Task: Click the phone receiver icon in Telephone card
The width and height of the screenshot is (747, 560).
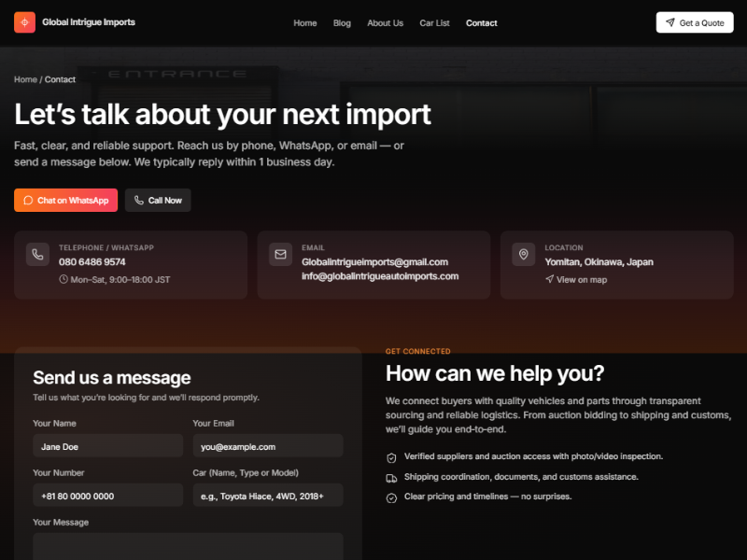Action: click(x=37, y=255)
